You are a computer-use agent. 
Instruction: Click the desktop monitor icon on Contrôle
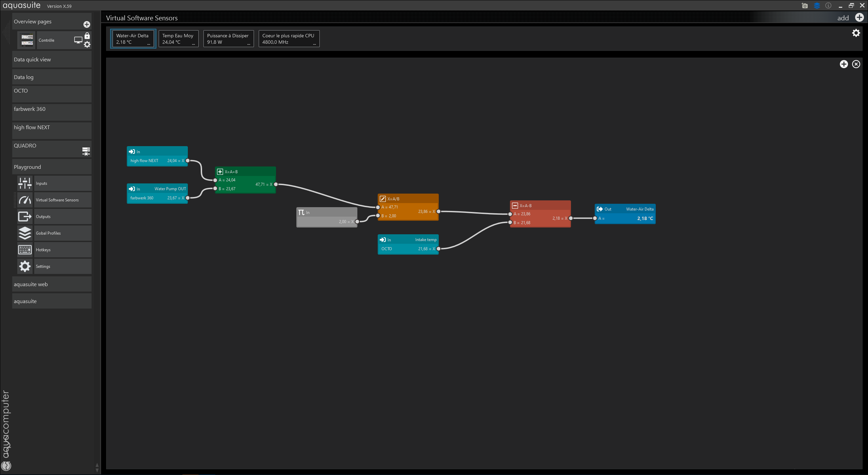(x=78, y=40)
